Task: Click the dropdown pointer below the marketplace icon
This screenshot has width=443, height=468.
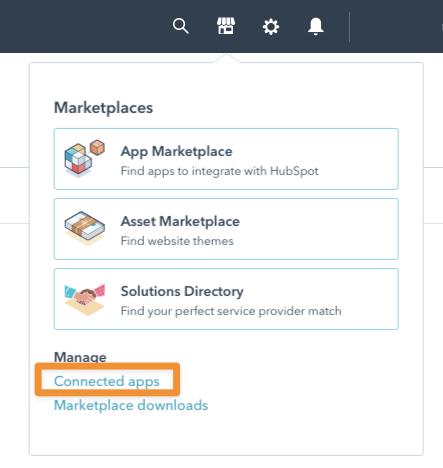Action: 226,58
